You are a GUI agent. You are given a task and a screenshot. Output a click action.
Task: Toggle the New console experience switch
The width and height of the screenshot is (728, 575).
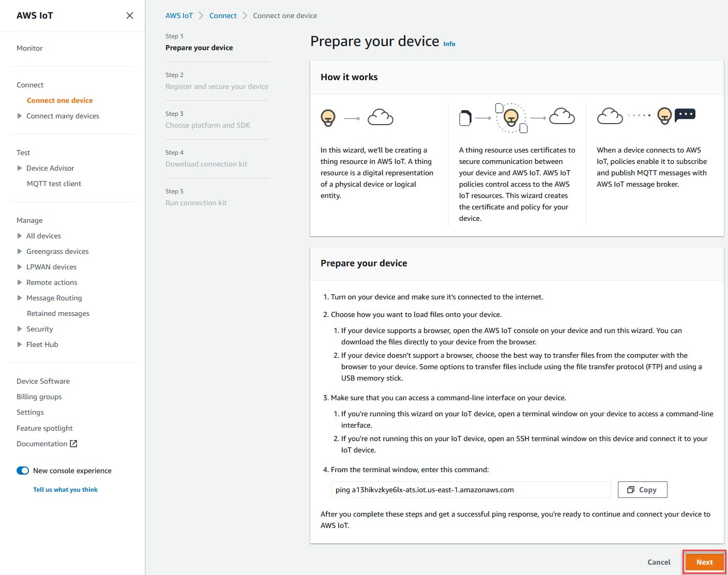[23, 471]
